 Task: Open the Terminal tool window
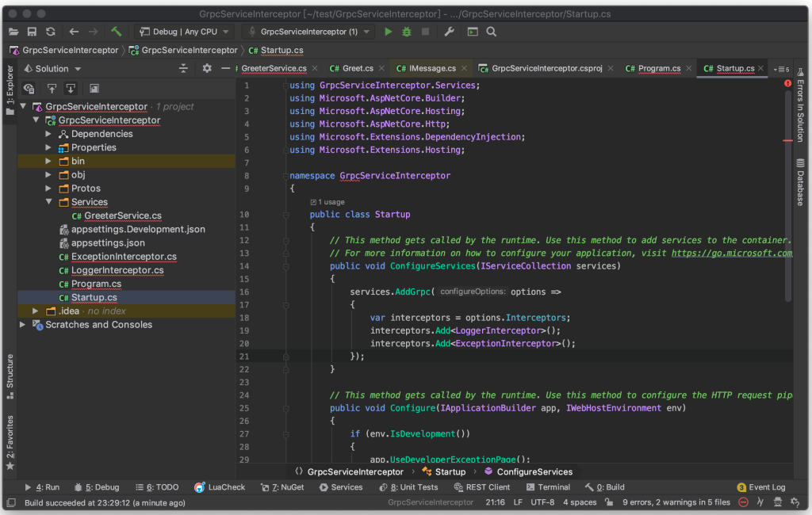pos(548,487)
